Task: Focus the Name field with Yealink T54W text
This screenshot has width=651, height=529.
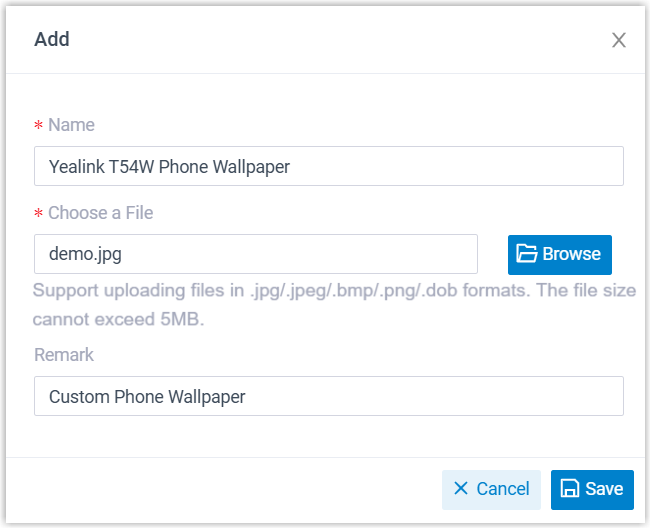Action: point(328,167)
